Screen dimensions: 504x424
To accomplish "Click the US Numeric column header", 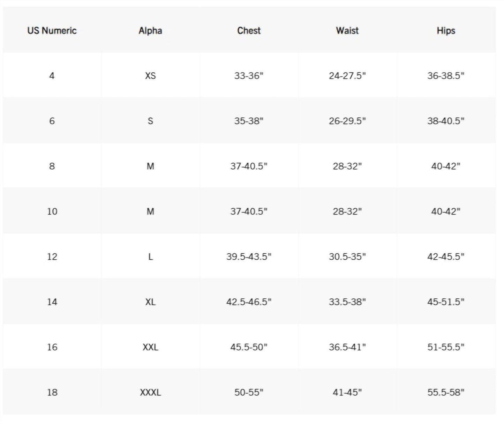I will coord(52,31).
